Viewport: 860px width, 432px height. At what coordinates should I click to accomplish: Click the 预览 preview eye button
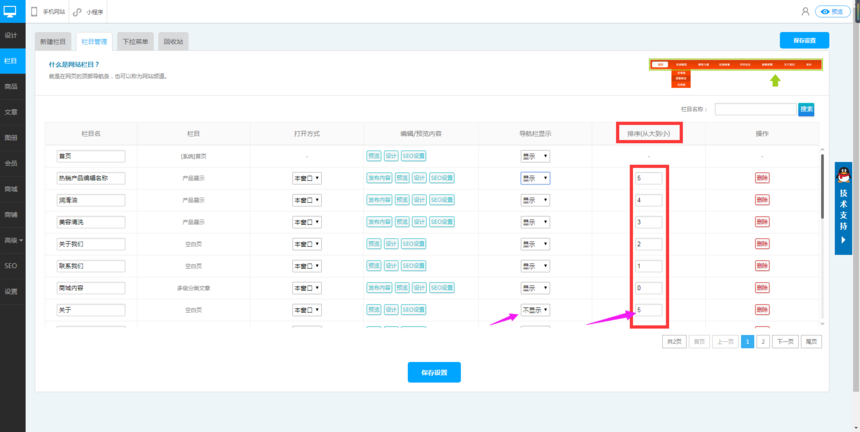pyautogui.click(x=832, y=11)
